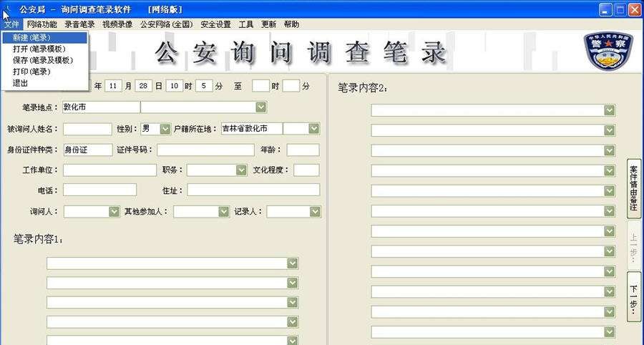Click the empty end-minute field

(x=291, y=86)
